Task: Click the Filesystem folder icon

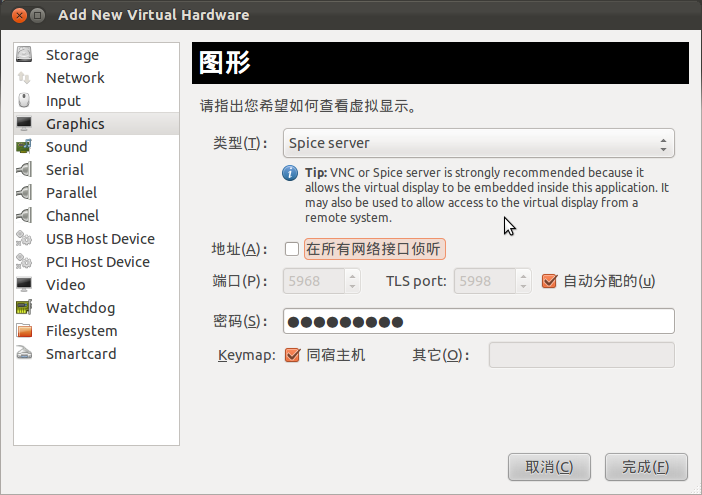Action: [24, 331]
